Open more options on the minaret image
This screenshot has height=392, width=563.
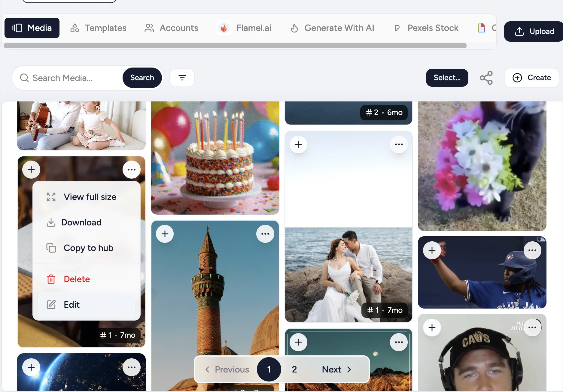coord(265,234)
